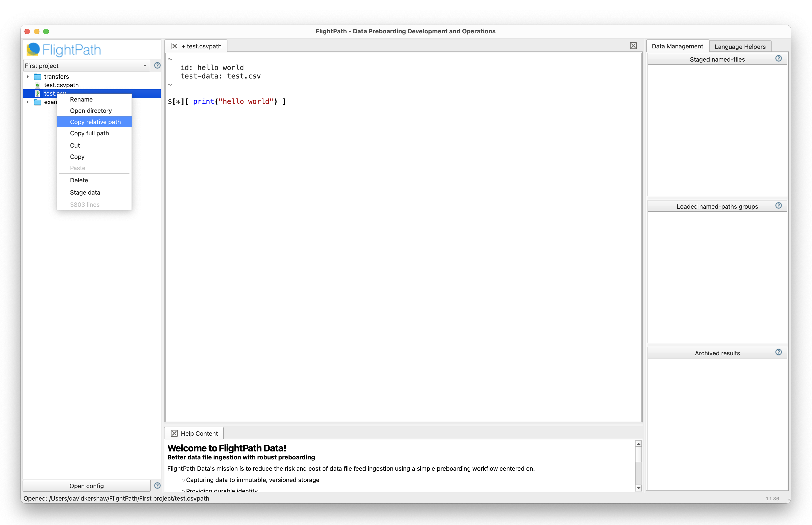Viewport: 812px width, 525px height.
Task: Click help icon next to project dropdown
Action: tap(157, 66)
